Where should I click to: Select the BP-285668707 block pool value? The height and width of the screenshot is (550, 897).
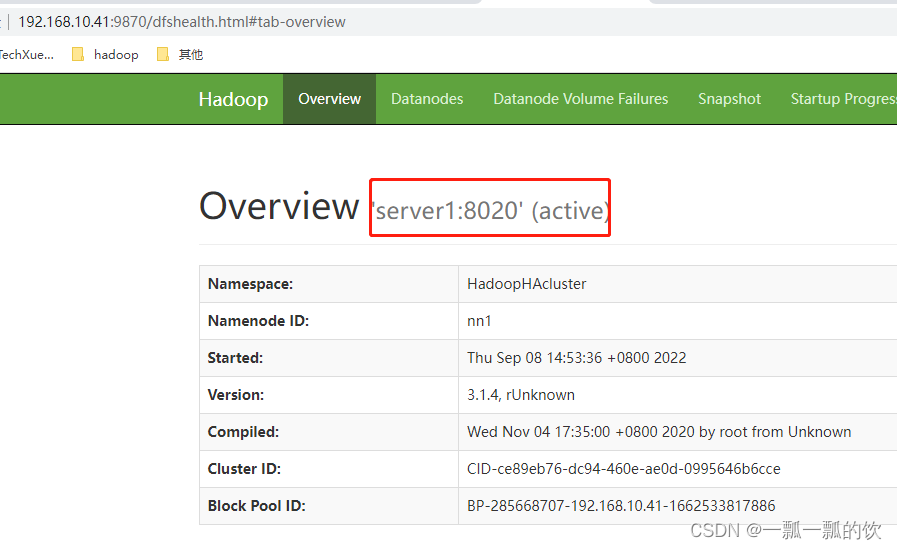click(x=621, y=506)
